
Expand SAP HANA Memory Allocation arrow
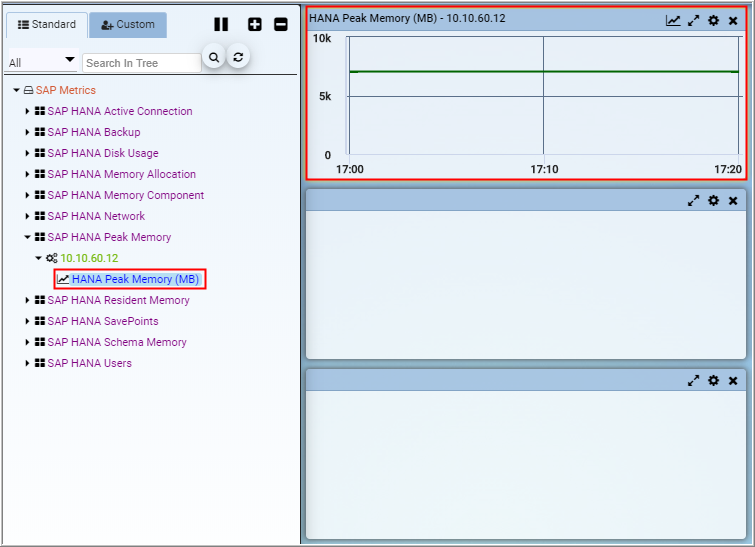pos(27,174)
